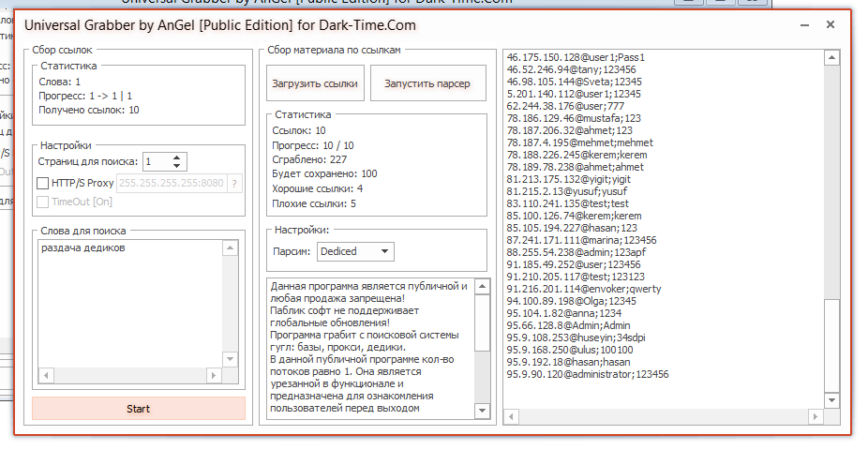Click the Плохие ссылки: 5 line
Screen dimensions: 868x450
coord(314,203)
